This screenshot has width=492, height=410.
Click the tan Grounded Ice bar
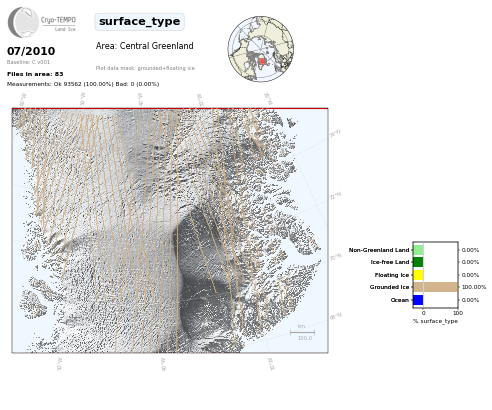436,287
